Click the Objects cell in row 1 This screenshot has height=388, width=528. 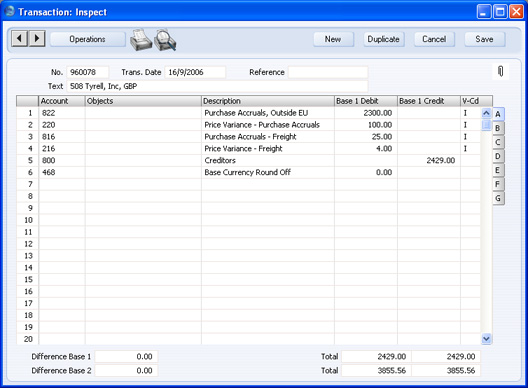[143, 113]
